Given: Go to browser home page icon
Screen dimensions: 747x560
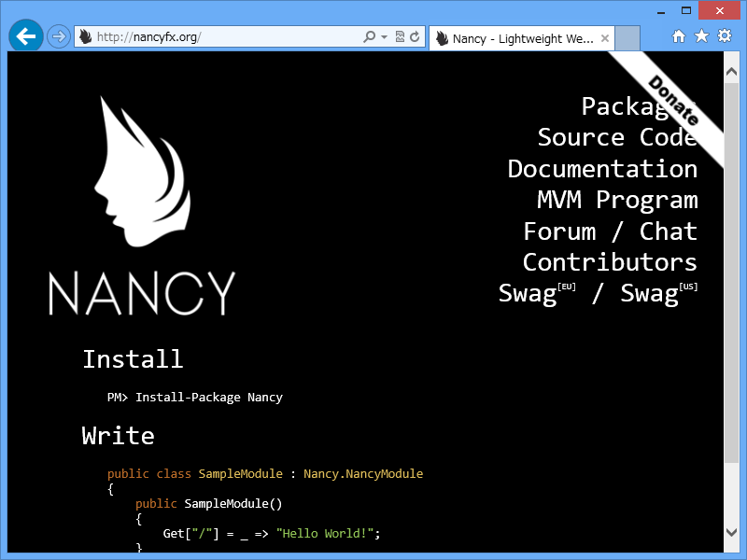Looking at the screenshot, I should (x=679, y=36).
